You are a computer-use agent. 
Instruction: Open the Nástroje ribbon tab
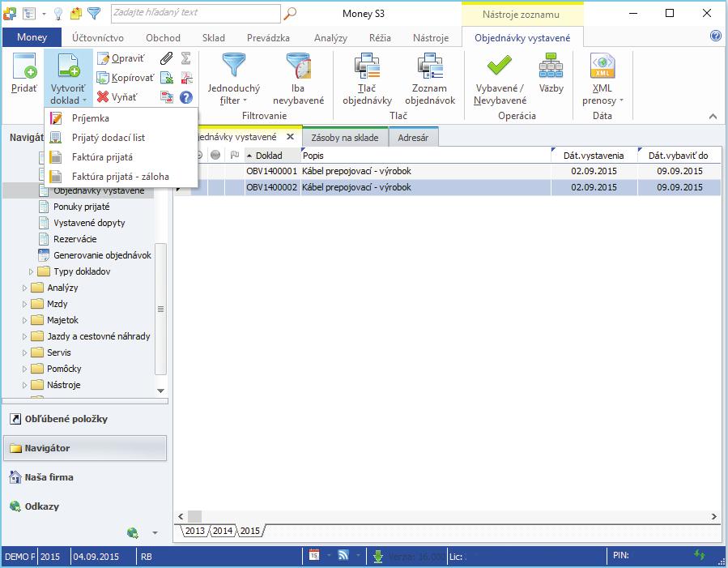(x=430, y=37)
